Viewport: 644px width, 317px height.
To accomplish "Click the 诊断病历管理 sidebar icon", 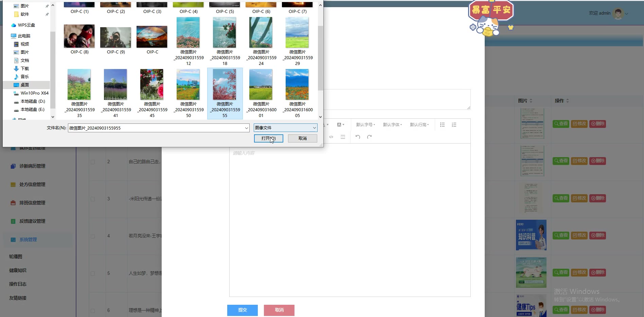I will click(13, 166).
